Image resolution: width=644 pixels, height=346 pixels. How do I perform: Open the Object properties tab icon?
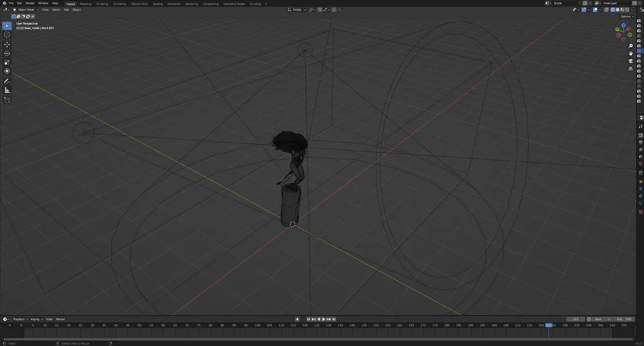tap(640, 182)
